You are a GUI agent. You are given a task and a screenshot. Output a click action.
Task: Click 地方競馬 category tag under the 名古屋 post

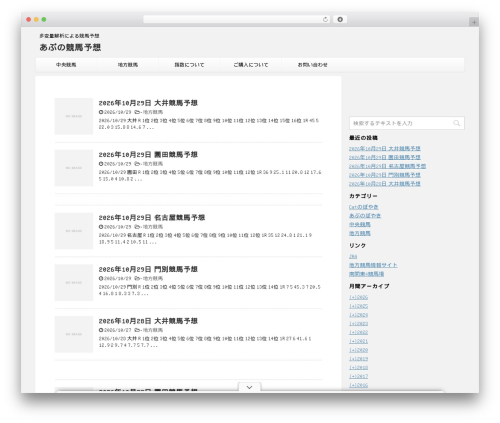tap(153, 227)
